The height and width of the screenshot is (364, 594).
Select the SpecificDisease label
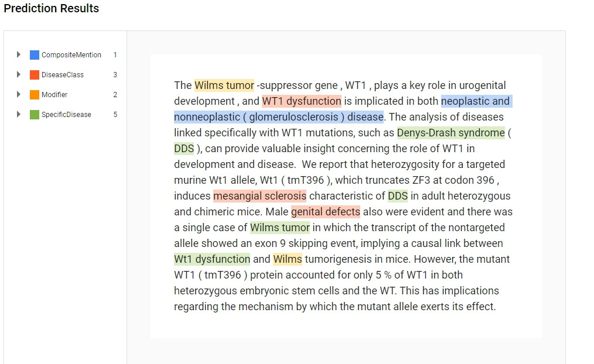click(x=66, y=114)
